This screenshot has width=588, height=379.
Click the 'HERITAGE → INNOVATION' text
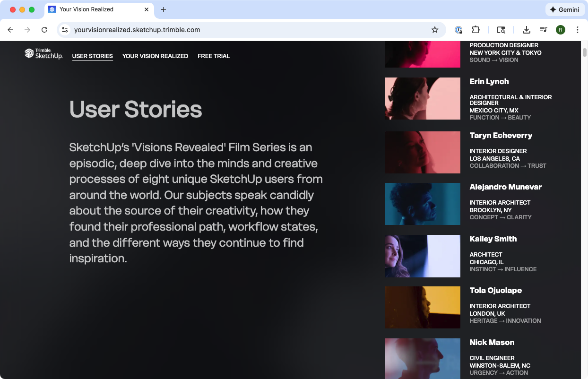pos(505,320)
